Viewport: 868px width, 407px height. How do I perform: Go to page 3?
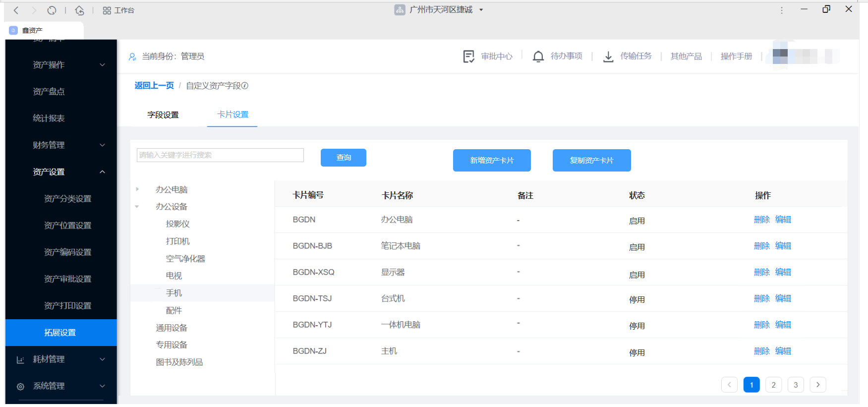796,385
